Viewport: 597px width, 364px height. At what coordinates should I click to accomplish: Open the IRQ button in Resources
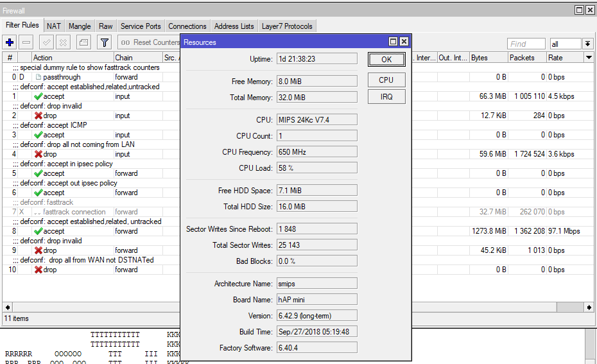coord(386,97)
